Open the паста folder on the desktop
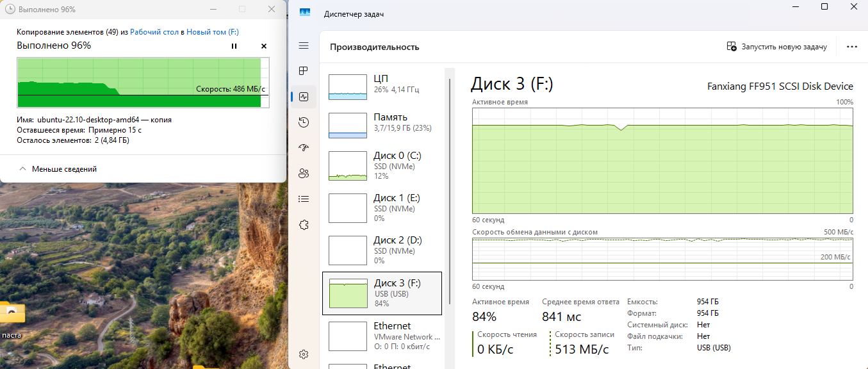The width and height of the screenshot is (868, 369). (x=12, y=318)
